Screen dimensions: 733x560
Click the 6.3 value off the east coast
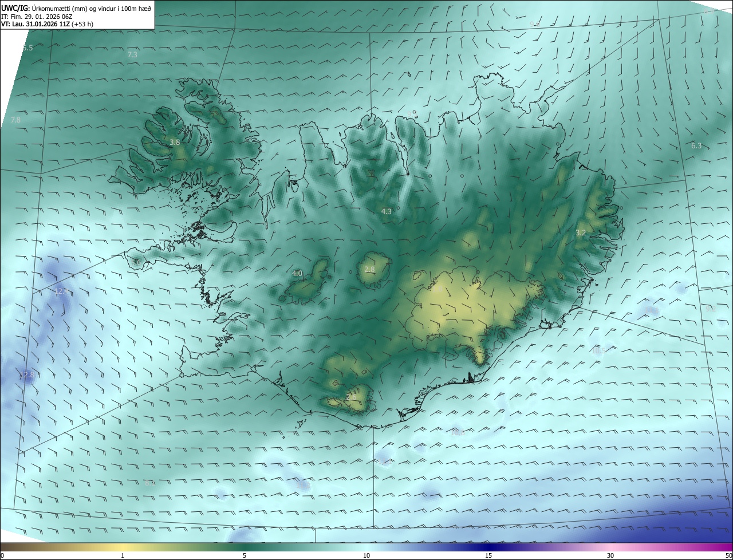pyautogui.click(x=696, y=146)
